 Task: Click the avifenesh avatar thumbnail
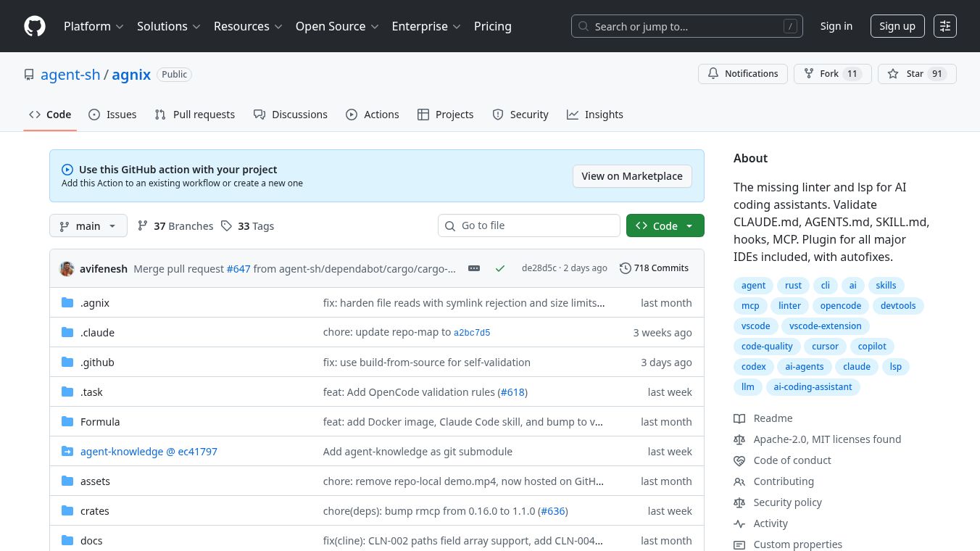67,268
